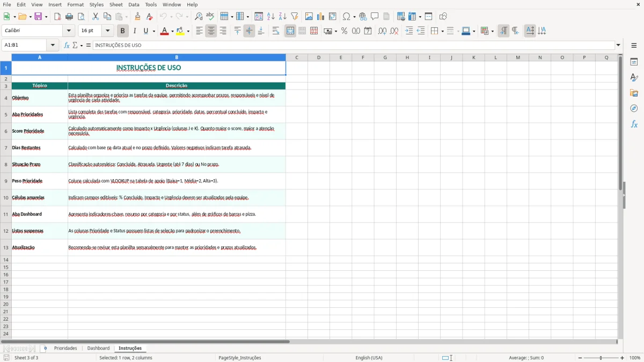Open the Sheet menu
The width and height of the screenshot is (644, 362).
tap(116, 4)
